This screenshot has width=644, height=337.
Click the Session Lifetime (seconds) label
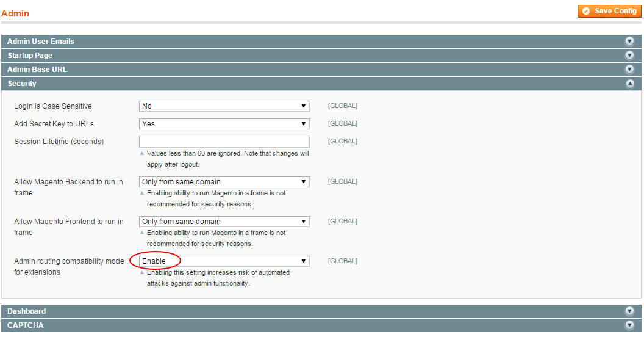(59, 142)
